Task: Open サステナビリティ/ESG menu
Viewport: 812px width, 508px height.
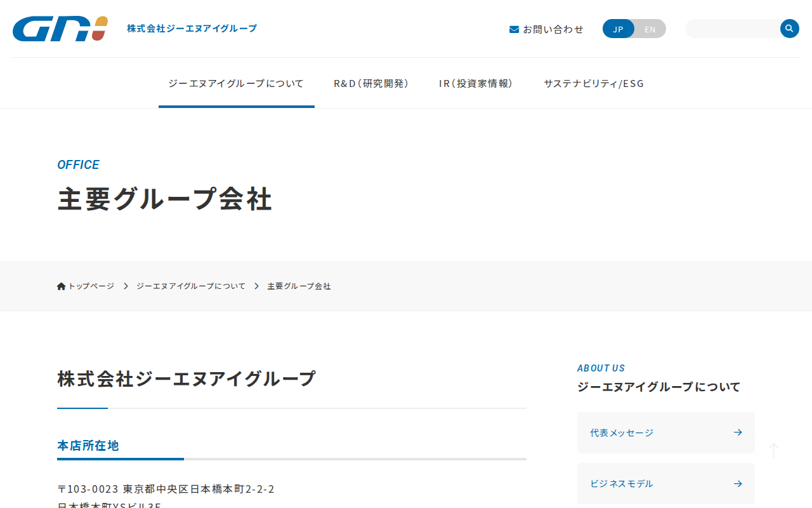Action: point(594,83)
